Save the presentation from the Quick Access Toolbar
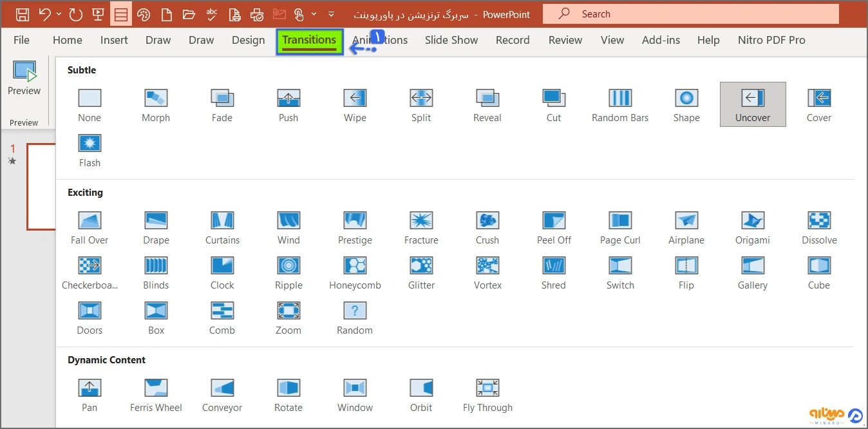This screenshot has width=868, height=429. tap(22, 14)
